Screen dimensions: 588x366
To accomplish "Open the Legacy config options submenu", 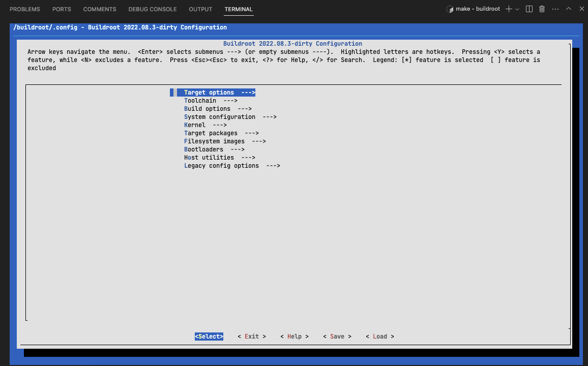I will pos(232,166).
